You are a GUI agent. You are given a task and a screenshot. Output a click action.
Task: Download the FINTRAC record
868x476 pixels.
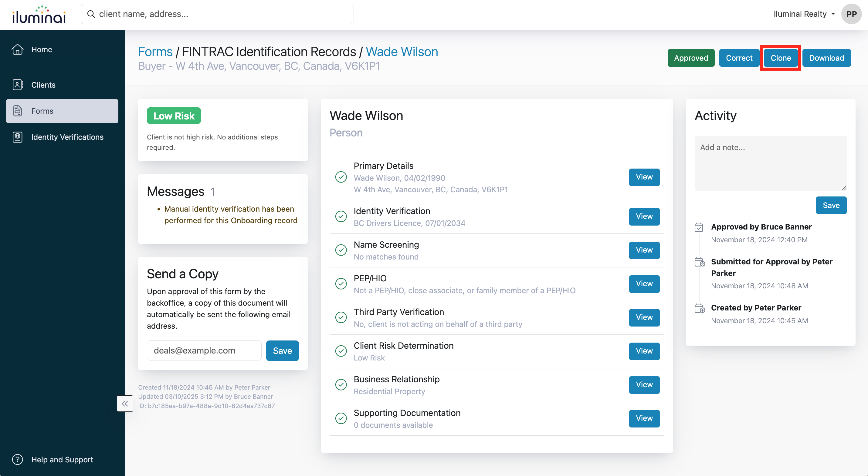click(826, 58)
